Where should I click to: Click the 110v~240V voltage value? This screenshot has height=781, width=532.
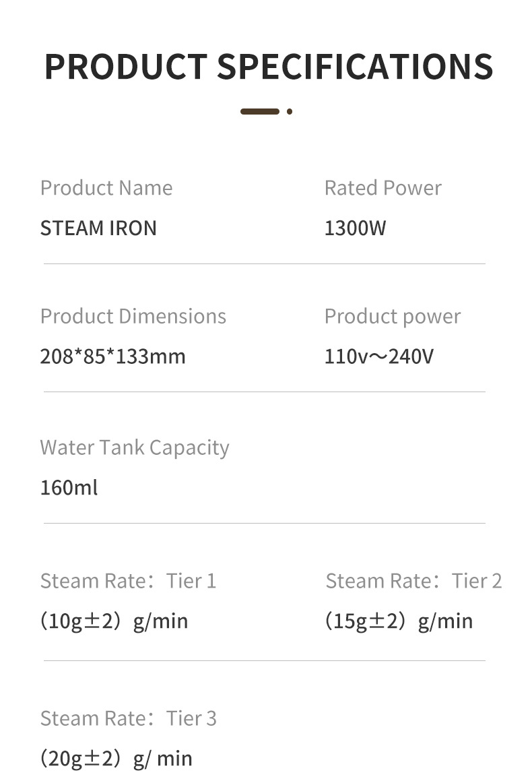[x=379, y=356]
